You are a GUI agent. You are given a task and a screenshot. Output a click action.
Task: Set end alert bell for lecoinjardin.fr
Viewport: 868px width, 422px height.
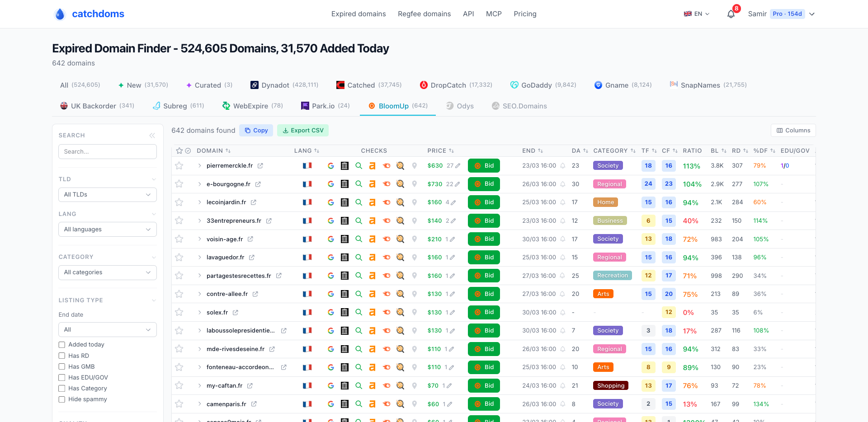pyautogui.click(x=563, y=202)
